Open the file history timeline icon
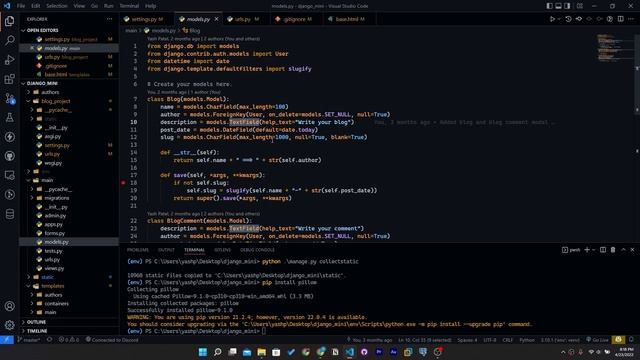Viewport: 640px width, 360px height. click(x=568, y=19)
